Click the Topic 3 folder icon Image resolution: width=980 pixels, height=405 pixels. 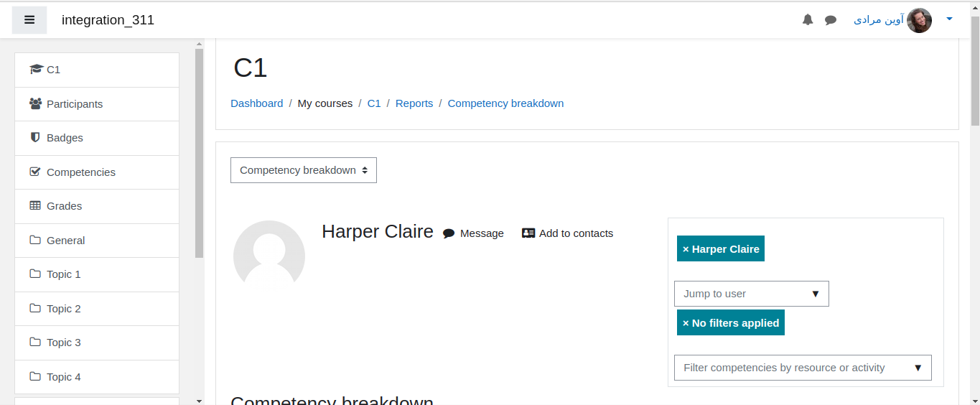click(x=35, y=342)
